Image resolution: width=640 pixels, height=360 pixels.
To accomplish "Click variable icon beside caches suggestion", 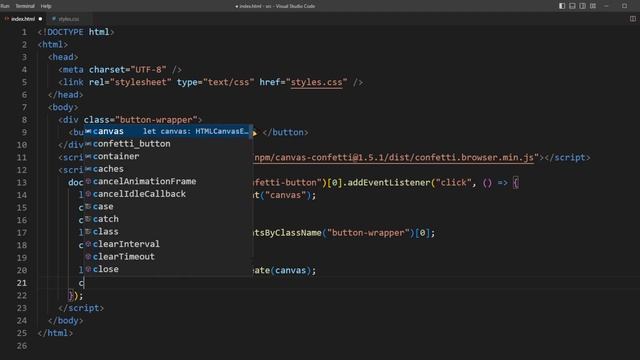I will coord(88,169).
